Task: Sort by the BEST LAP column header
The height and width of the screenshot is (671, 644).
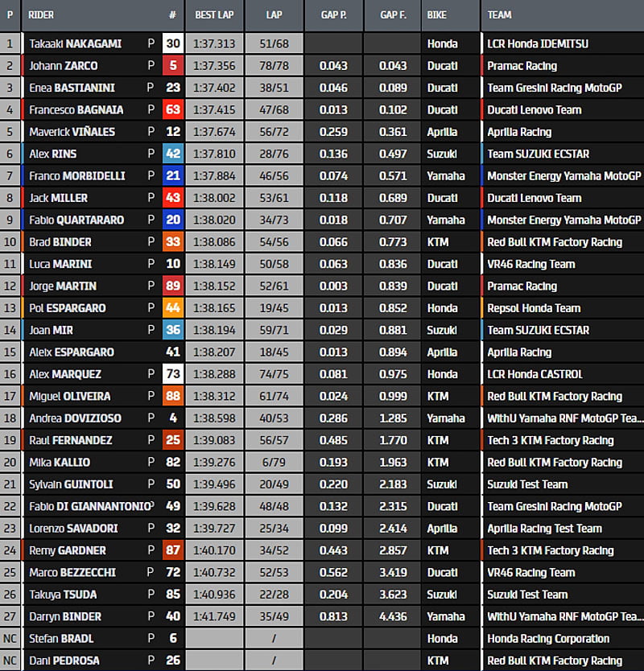Action: [213, 15]
